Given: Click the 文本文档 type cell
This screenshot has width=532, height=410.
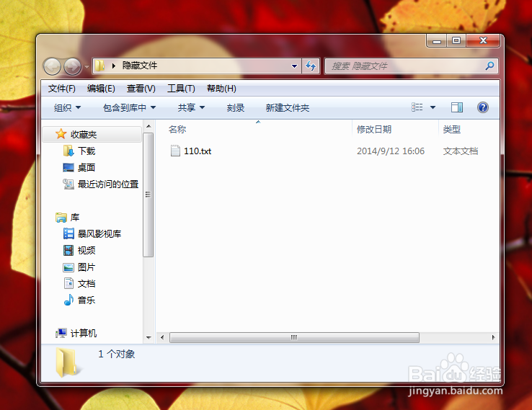Looking at the screenshot, I should tap(461, 151).
